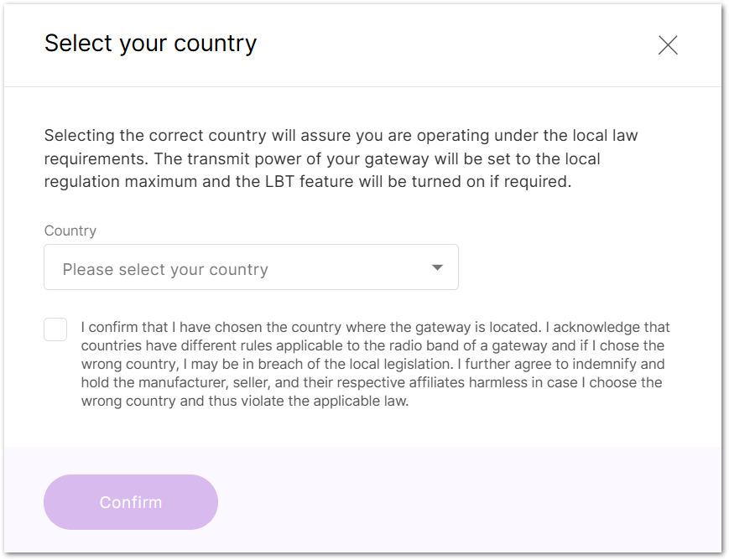
Task: Click the disabled Confirm button
Action: click(131, 502)
